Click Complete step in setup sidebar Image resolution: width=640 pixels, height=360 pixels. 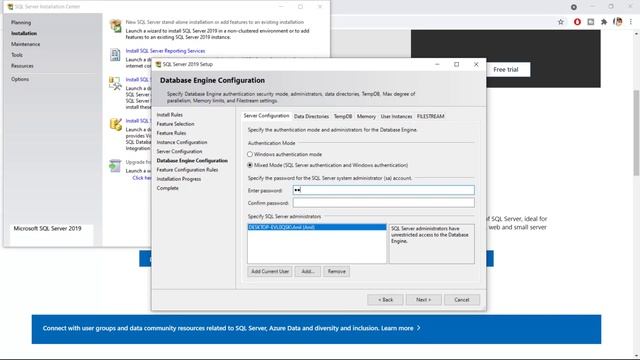click(x=167, y=188)
